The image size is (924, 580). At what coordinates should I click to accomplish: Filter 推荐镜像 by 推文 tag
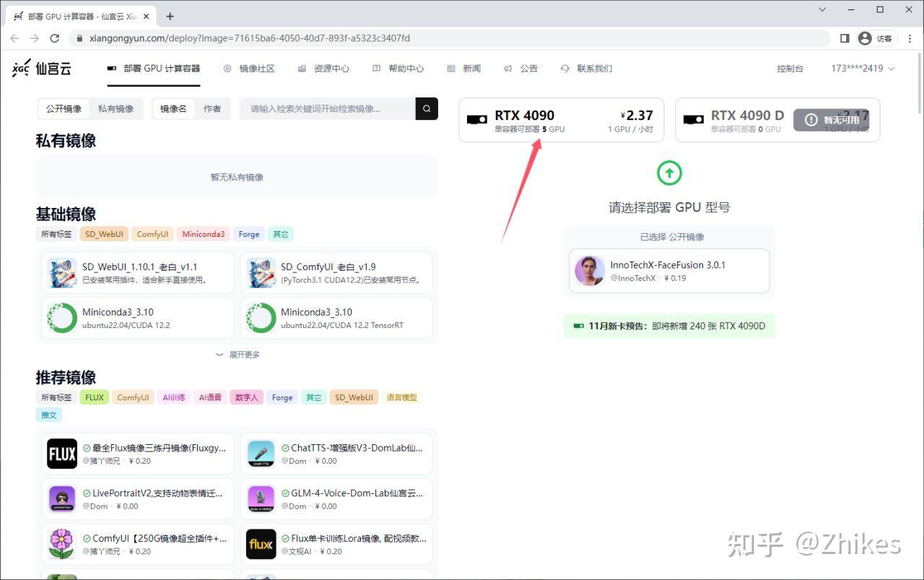pos(48,415)
